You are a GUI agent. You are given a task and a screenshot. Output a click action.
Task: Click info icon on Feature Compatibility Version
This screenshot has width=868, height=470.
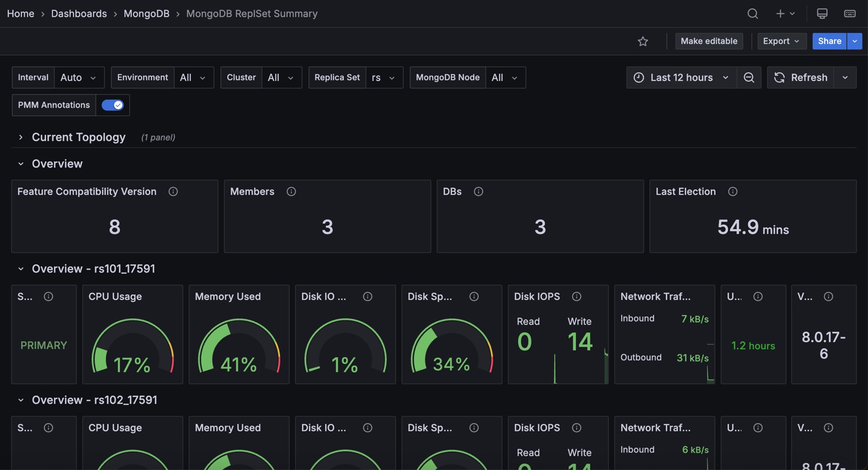[x=173, y=192]
